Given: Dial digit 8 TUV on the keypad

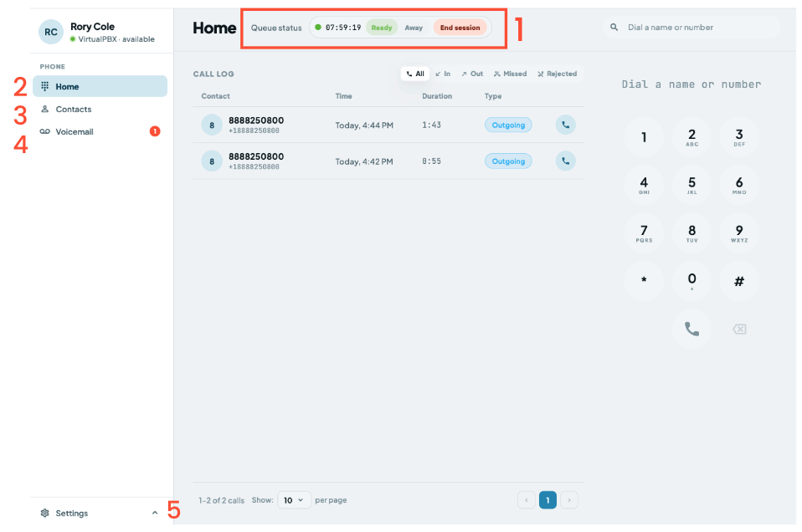Looking at the screenshot, I should click(691, 233).
